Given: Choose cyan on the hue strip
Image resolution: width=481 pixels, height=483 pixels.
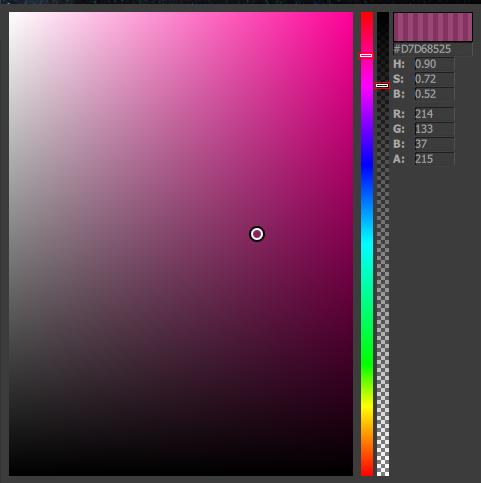Looking at the screenshot, I should [x=367, y=244].
